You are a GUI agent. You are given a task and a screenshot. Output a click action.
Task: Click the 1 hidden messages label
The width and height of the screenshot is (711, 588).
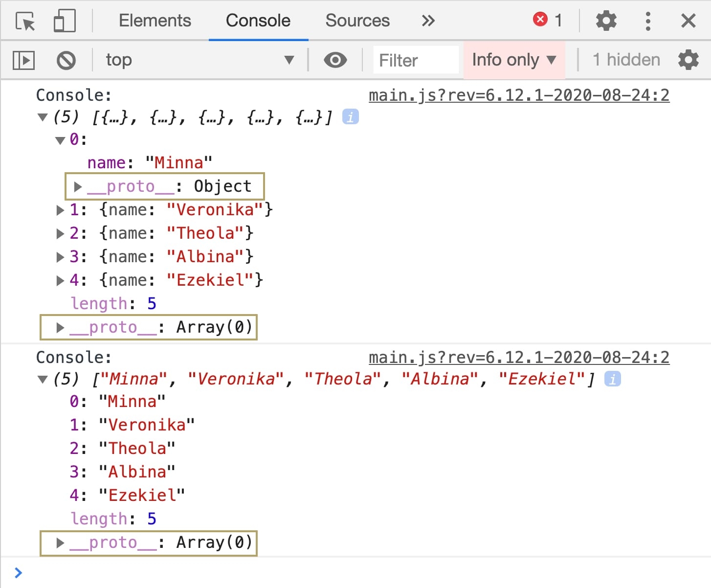click(626, 60)
